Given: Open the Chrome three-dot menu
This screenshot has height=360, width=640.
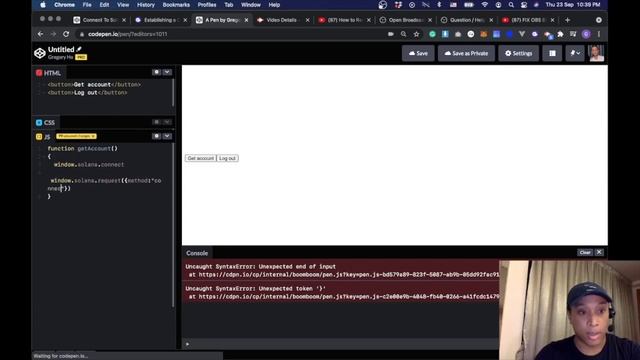Looking at the screenshot, I should pyautogui.click(x=599, y=34).
